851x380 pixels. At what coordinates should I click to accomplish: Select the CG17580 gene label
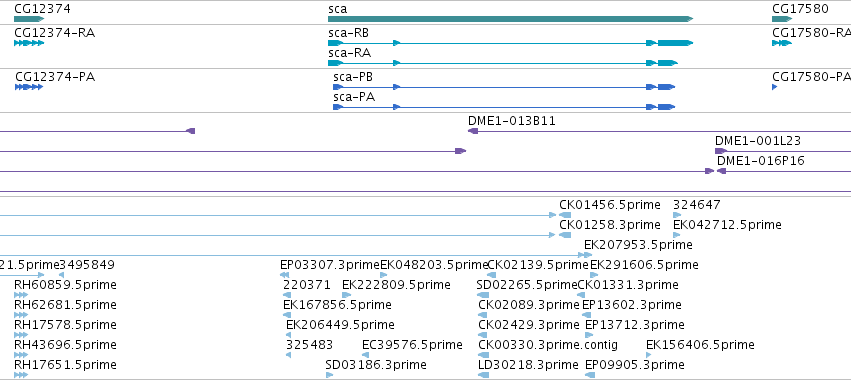[800, 9]
